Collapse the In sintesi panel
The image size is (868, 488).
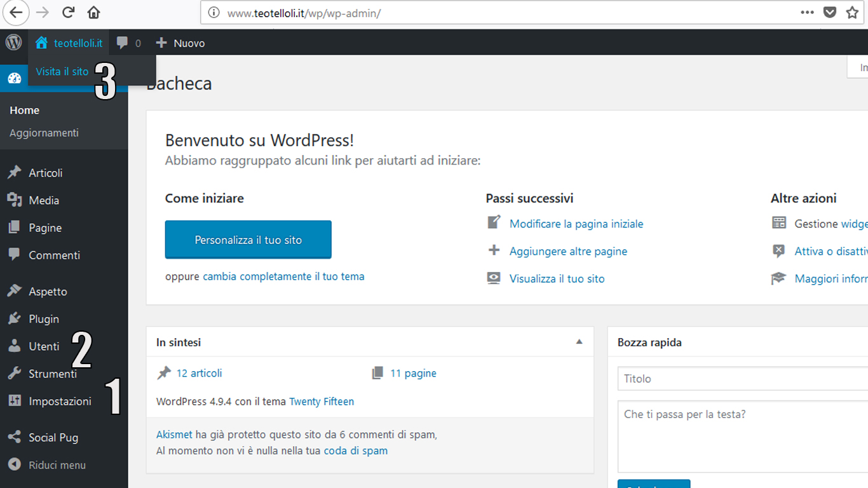click(x=579, y=342)
